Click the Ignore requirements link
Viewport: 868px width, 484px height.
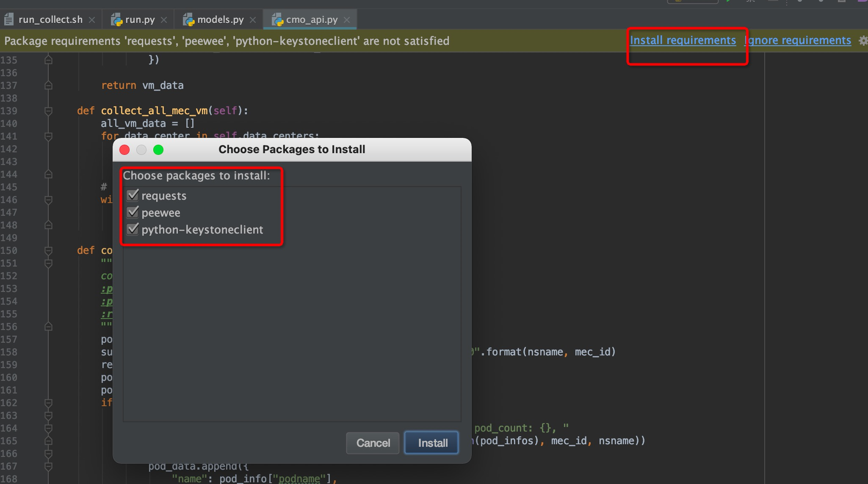798,40
